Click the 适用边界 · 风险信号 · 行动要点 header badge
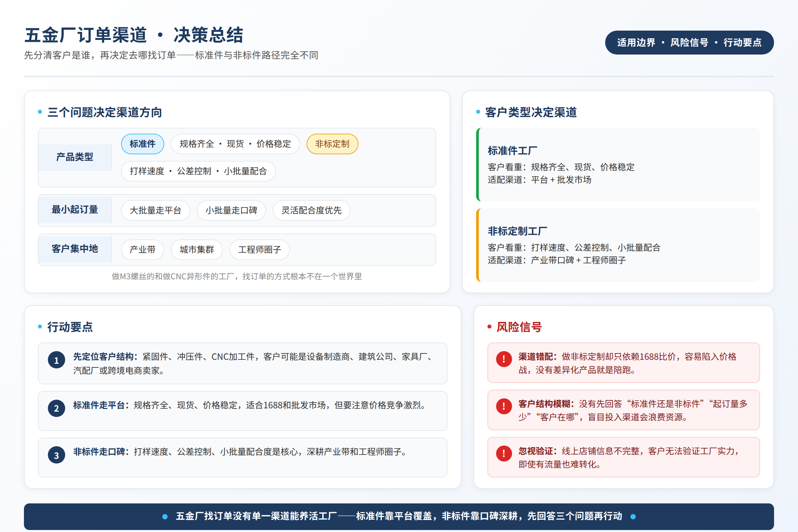Image resolution: width=798 pixels, height=532 pixels. (689, 43)
